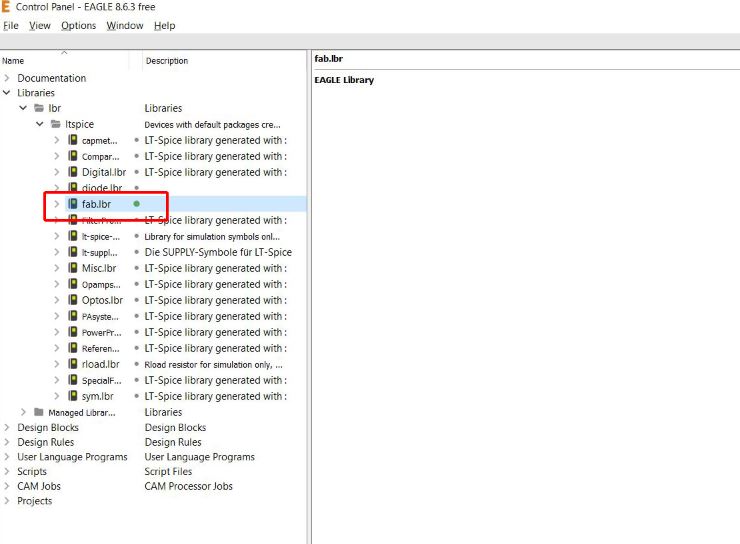Click 'Script Files' description text
Screen dimensions: 740x544
point(168,471)
